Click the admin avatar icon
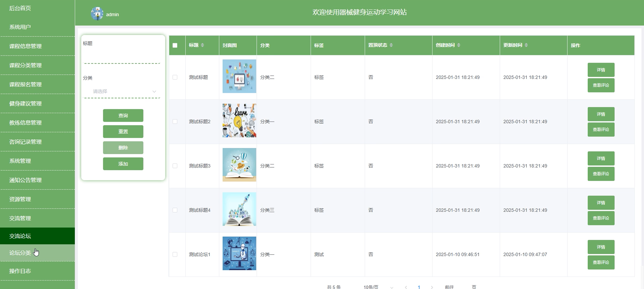Viewport: 644px width, 289px height. tap(97, 13)
